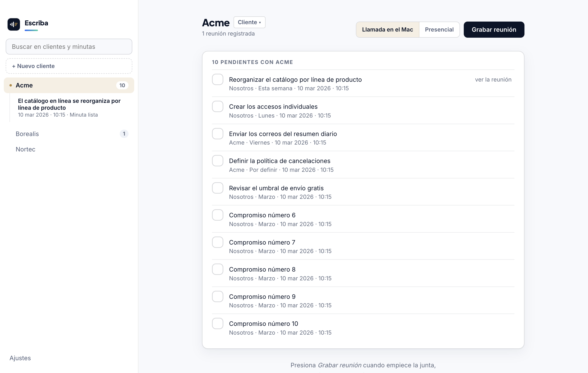Check off Reorganizar el catálogo por línea de producto
Image resolution: width=588 pixels, height=373 pixels.
point(218,80)
